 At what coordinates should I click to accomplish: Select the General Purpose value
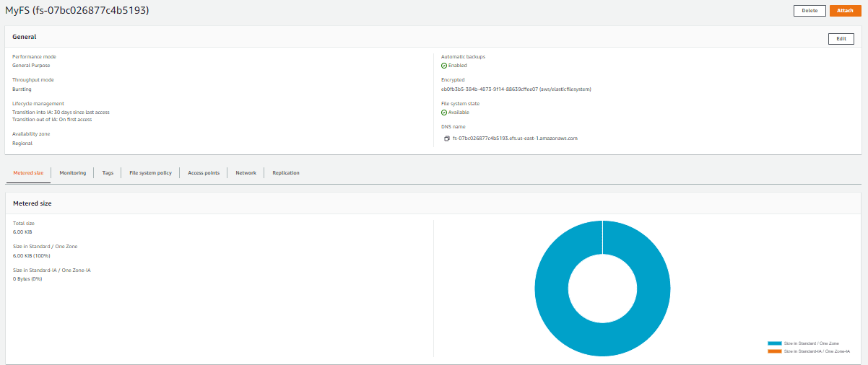tap(31, 66)
